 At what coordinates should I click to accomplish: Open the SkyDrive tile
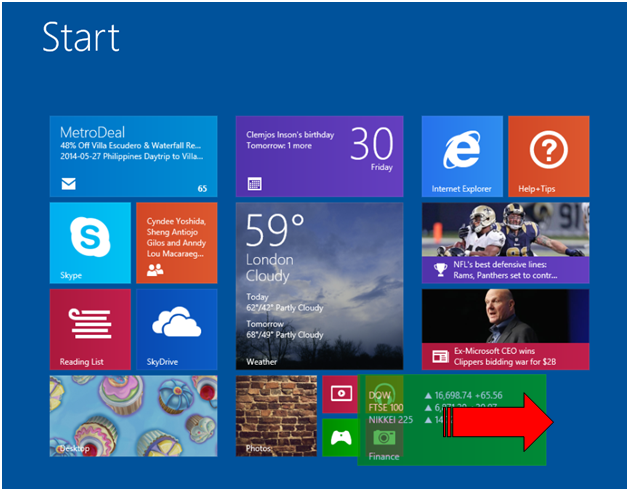177,329
